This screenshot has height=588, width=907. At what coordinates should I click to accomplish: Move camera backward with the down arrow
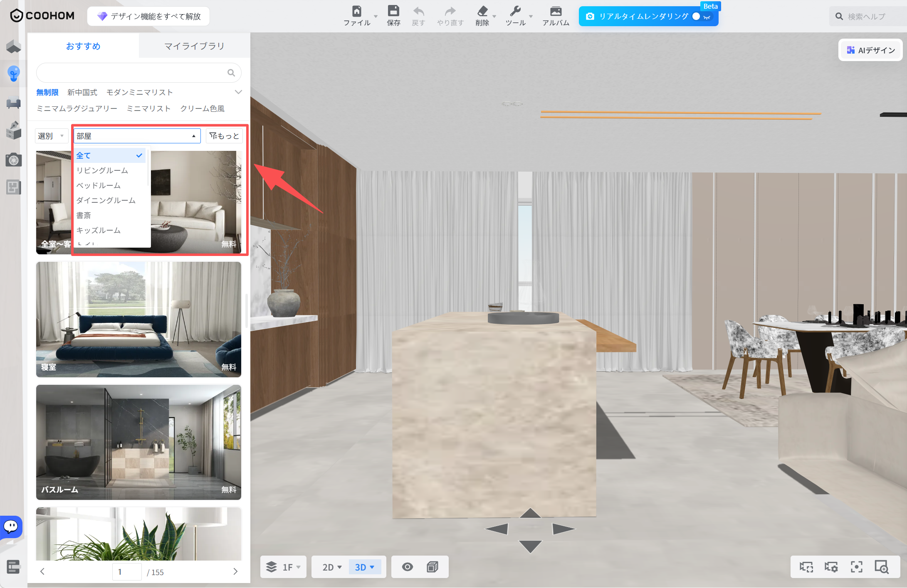pos(530,546)
